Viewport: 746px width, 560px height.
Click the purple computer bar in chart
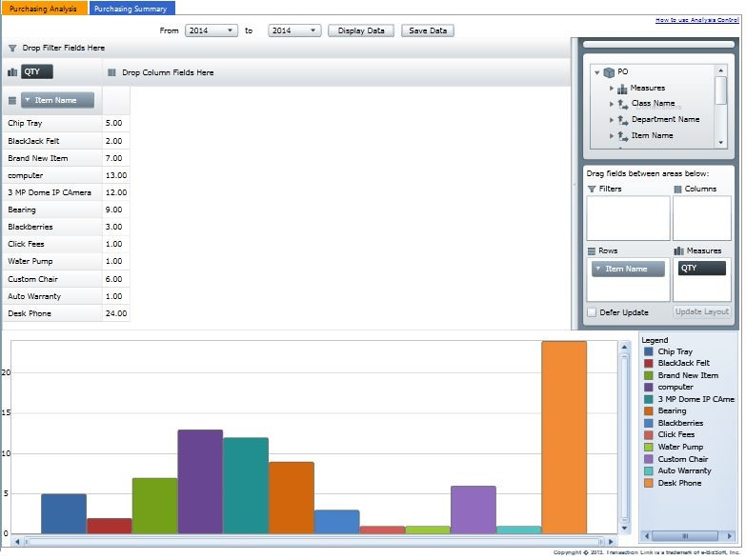click(x=200, y=482)
